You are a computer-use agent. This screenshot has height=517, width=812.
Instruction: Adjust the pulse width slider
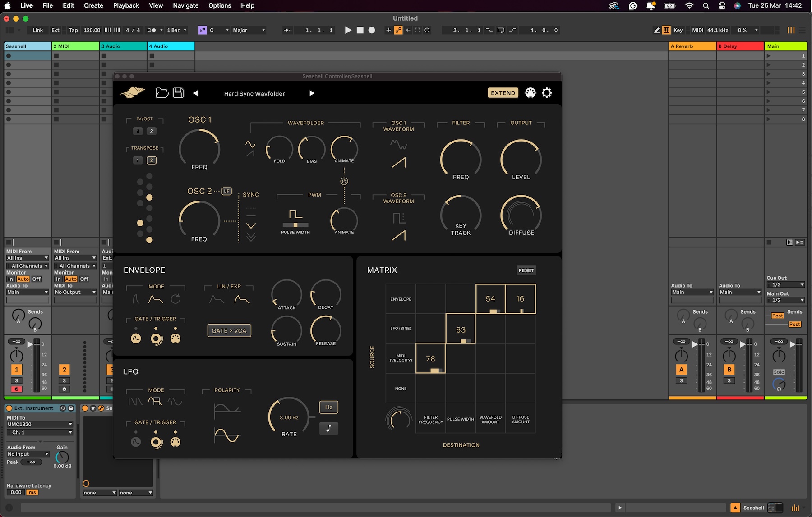coord(295,225)
